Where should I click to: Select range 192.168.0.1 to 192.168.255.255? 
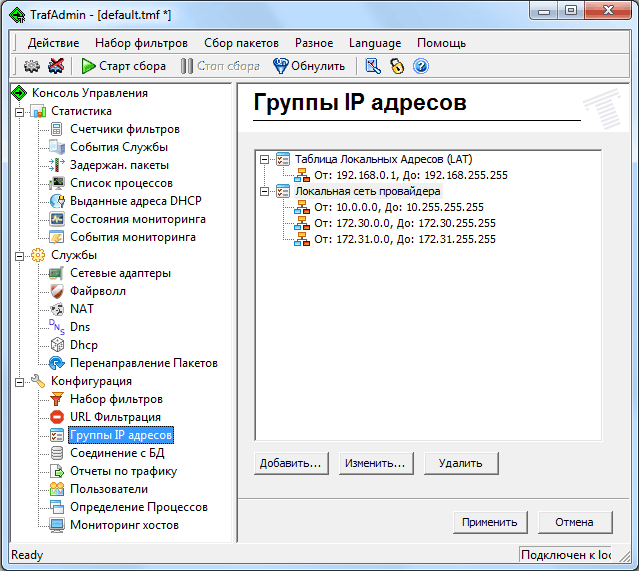tap(411, 175)
